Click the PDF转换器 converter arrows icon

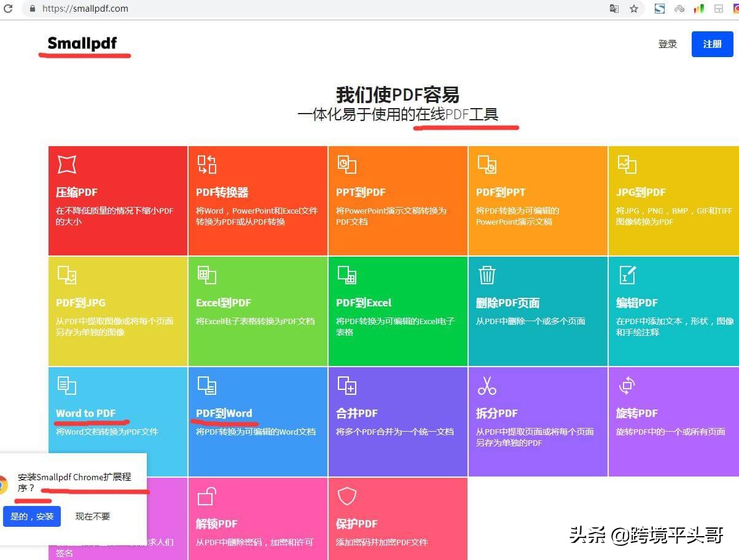[206, 164]
